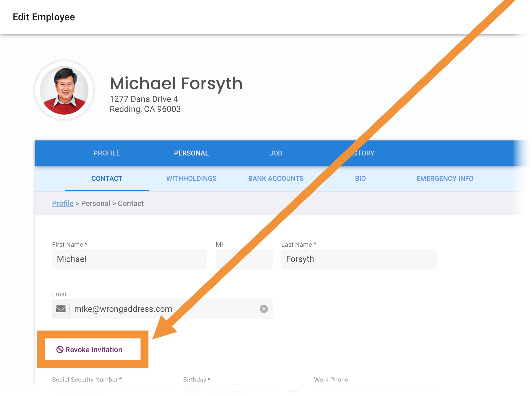532x396 pixels.
Task: Switch to the JOB tab
Action: click(x=276, y=153)
